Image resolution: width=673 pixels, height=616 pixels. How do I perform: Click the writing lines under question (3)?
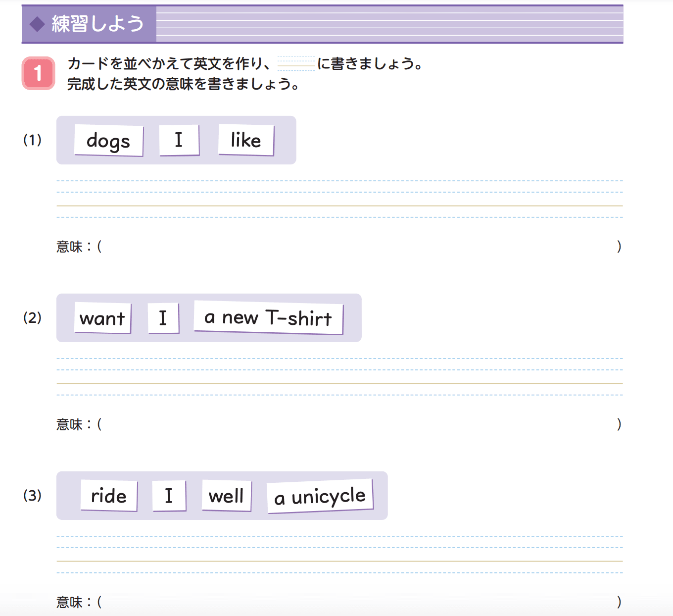click(339, 555)
